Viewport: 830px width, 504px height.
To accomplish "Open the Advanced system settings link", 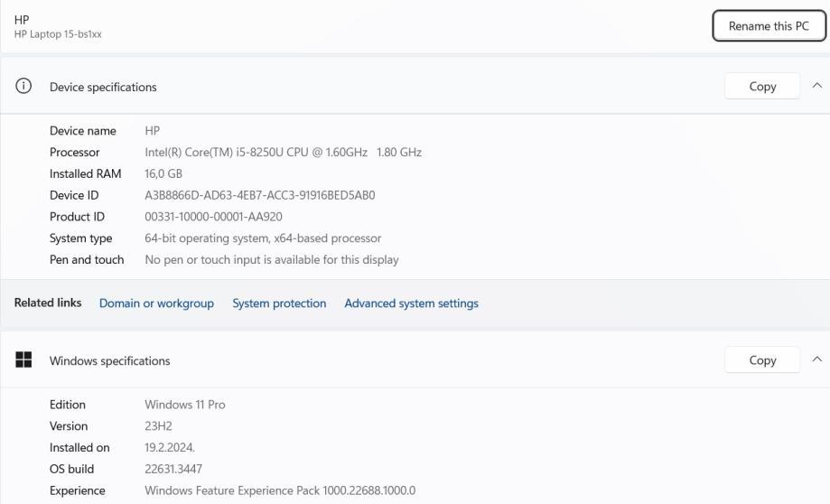I will click(411, 303).
